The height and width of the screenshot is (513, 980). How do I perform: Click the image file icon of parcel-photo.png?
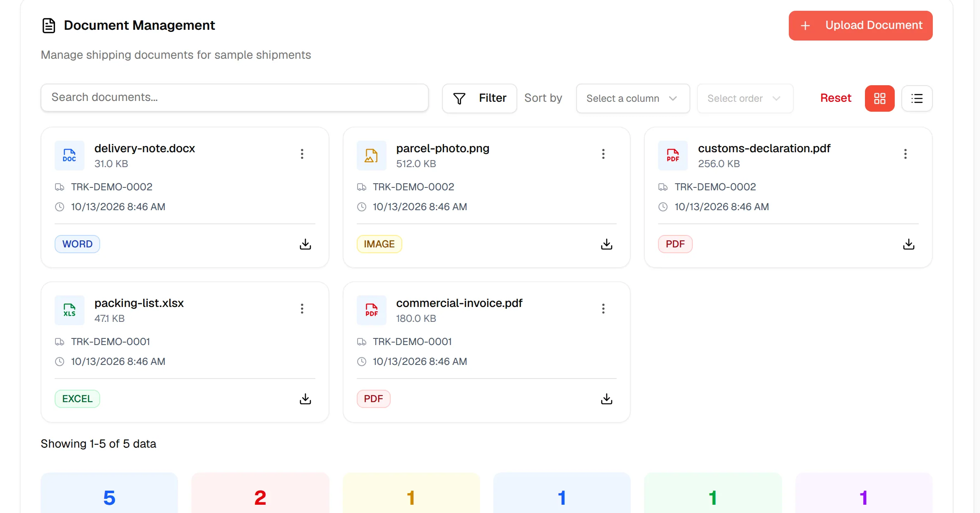(371, 156)
